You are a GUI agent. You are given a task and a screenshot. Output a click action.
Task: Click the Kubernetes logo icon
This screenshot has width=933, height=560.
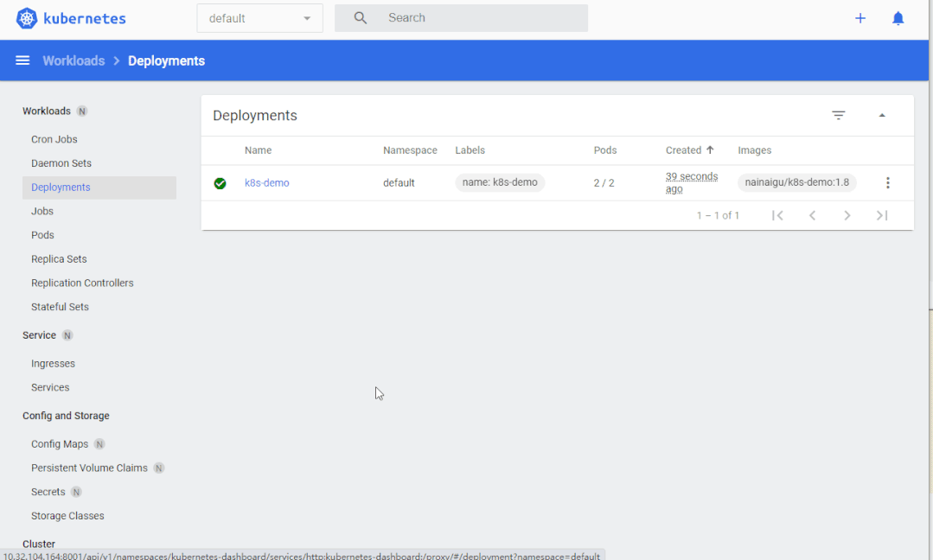pyautogui.click(x=27, y=18)
